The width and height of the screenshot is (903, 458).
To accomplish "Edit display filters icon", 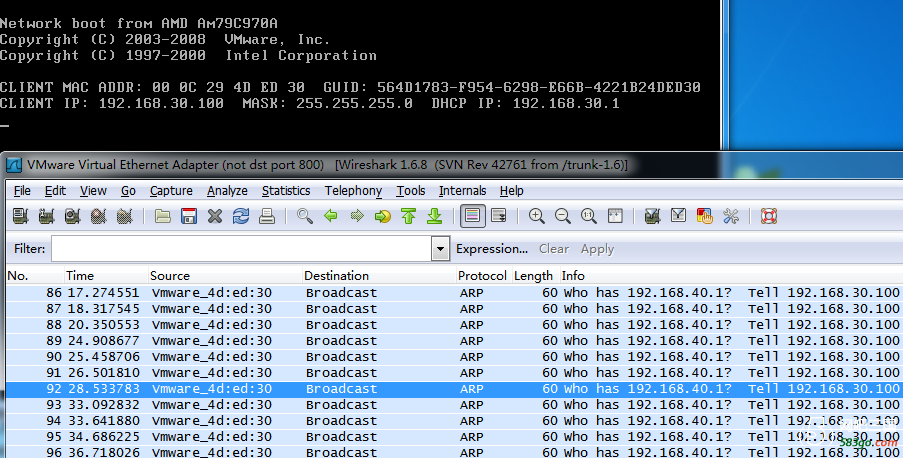I will 678,216.
